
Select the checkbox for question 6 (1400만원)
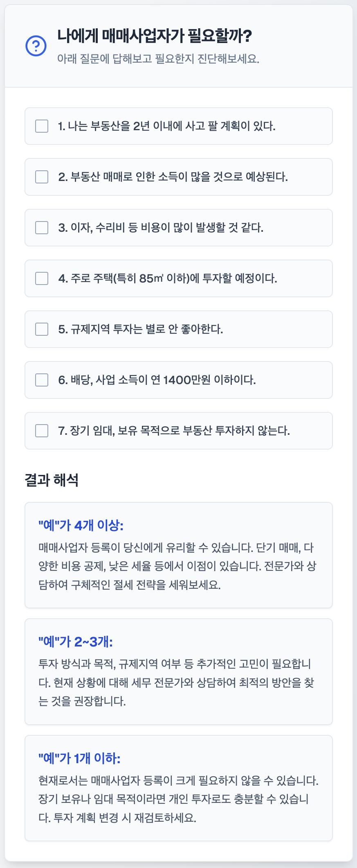pos(42,380)
